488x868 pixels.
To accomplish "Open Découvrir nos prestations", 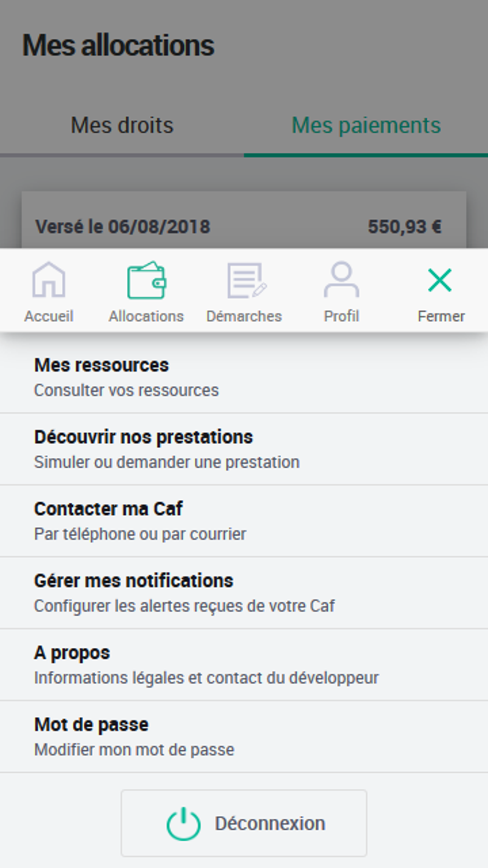I will (144, 437).
